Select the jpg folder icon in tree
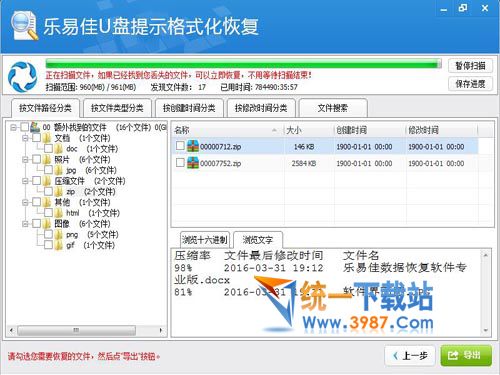 58,170
